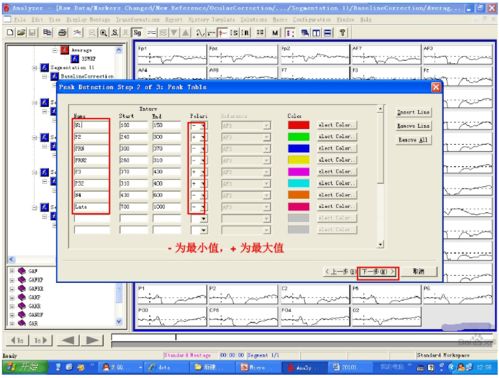Open Polarity dropdown in the blue color row
This screenshot has width=499, height=378.
(202, 149)
